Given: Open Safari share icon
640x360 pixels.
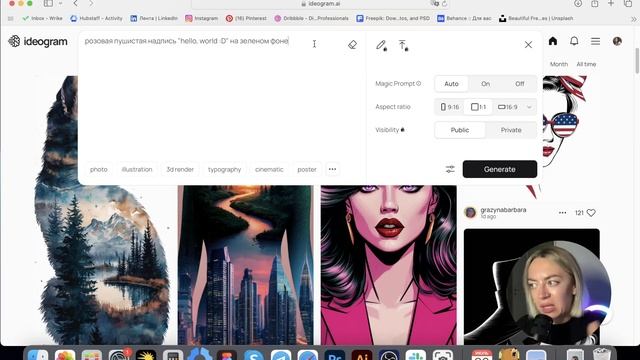Looking at the screenshot, I should pos(595,3).
